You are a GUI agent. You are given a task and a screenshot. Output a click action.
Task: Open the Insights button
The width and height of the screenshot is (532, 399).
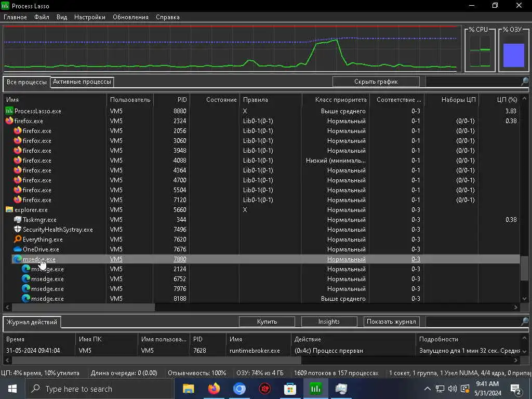point(329,321)
